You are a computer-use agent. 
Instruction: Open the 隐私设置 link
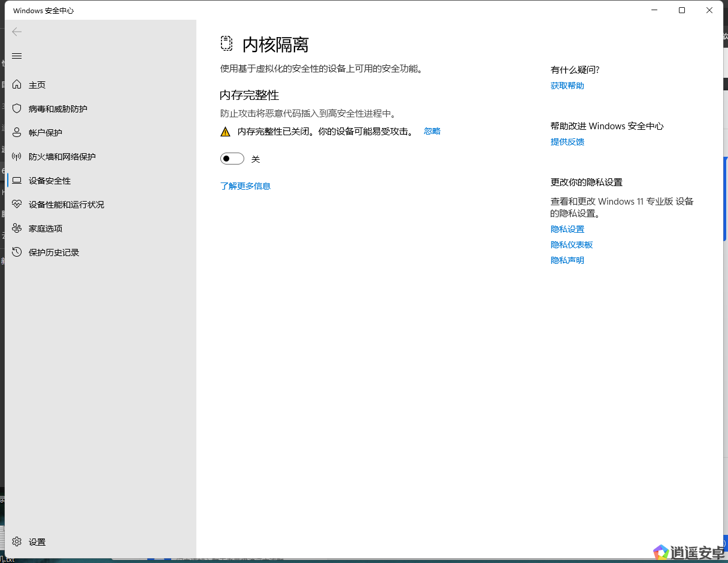coord(567,229)
